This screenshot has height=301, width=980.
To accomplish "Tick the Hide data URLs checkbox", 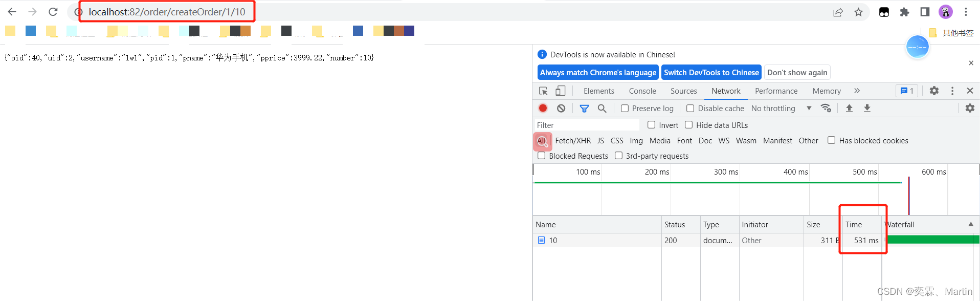I will click(x=688, y=125).
